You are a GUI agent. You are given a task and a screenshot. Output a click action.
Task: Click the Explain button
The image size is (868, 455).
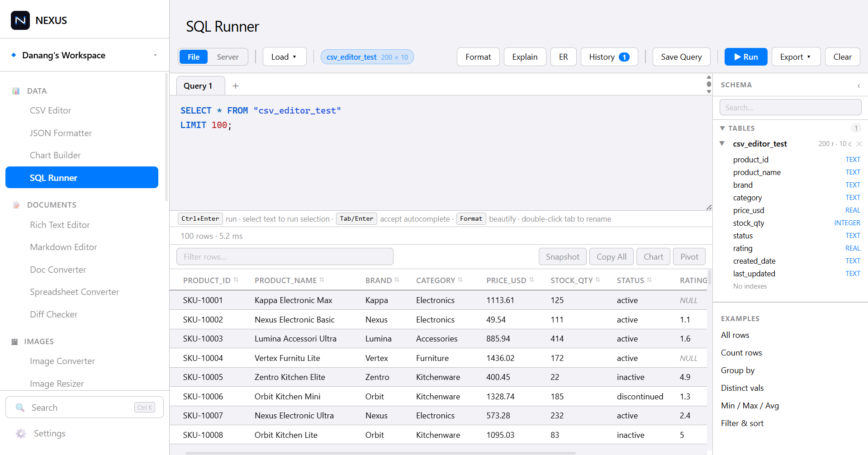[525, 57]
